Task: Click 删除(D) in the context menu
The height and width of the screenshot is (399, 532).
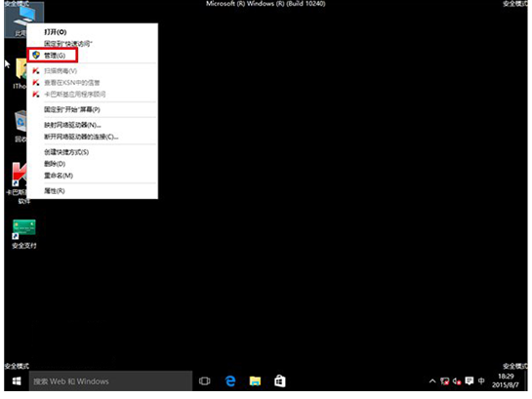Action: point(92,164)
